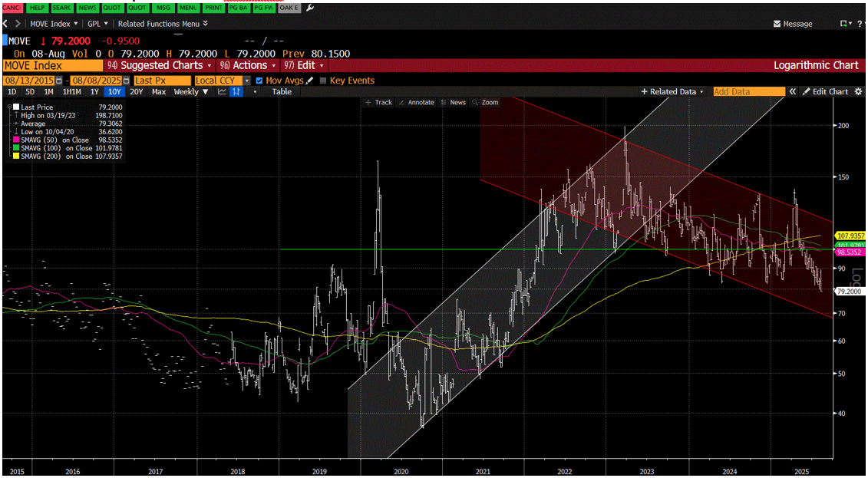868x478 pixels.
Task: Click the line chart type icon
Action: 221,91
